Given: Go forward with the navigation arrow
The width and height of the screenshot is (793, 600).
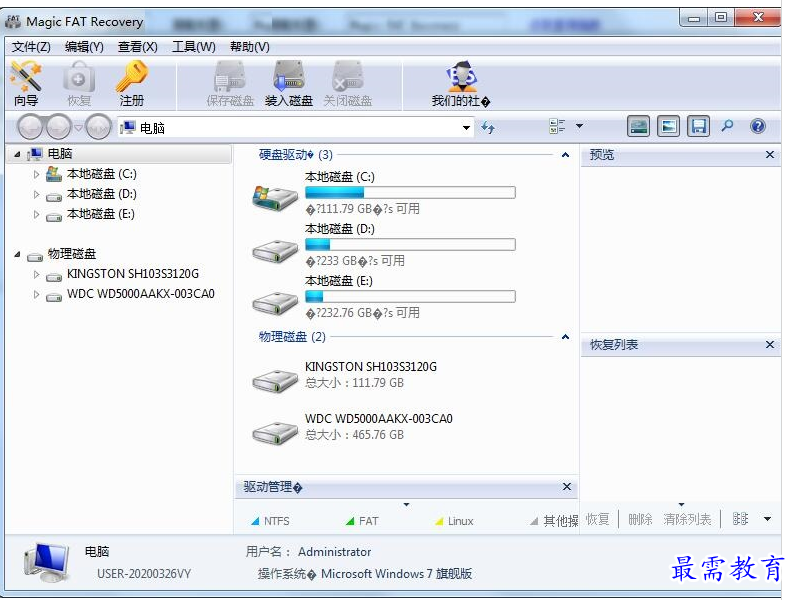Looking at the screenshot, I should click(x=59, y=127).
